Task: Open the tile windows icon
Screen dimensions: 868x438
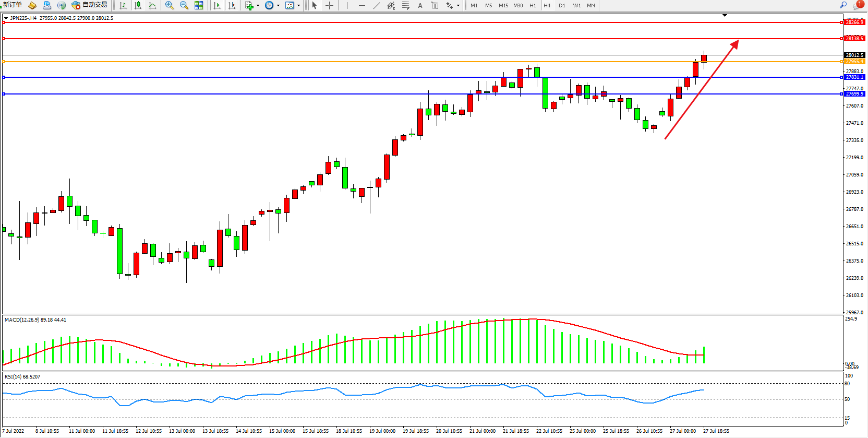Action: point(199,5)
